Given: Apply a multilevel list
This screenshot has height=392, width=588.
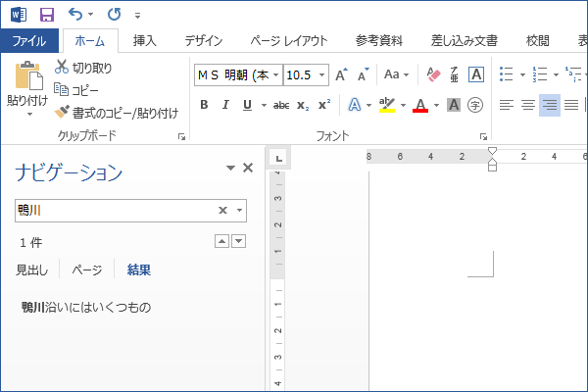Looking at the screenshot, I should 574,74.
